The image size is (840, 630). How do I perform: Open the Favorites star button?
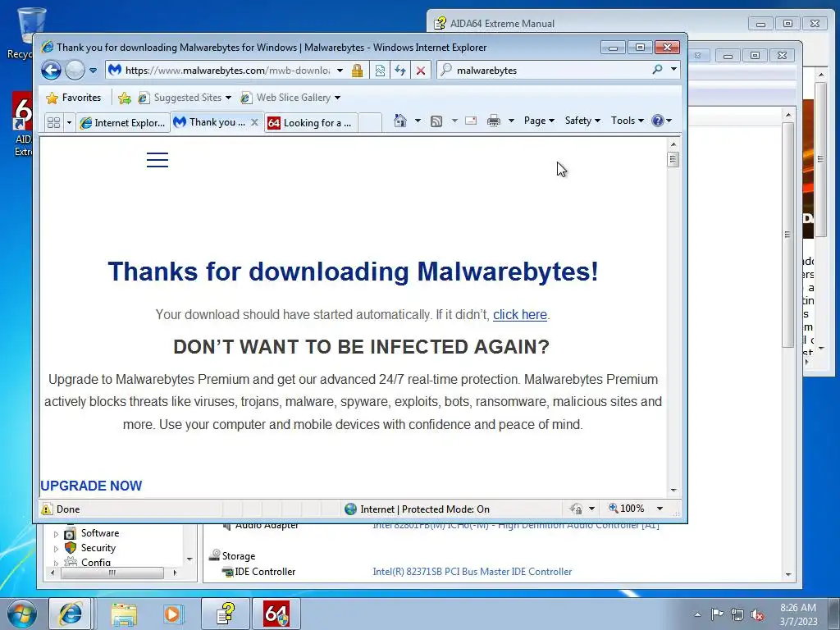point(74,98)
